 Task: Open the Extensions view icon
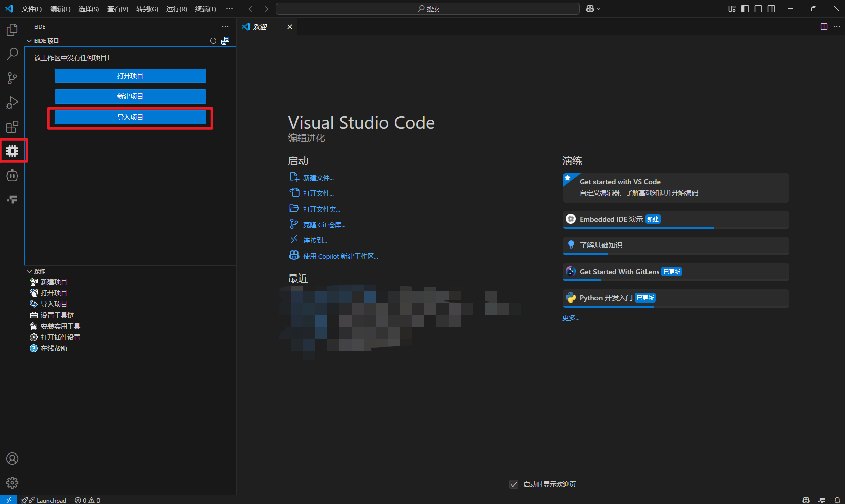coord(12,127)
